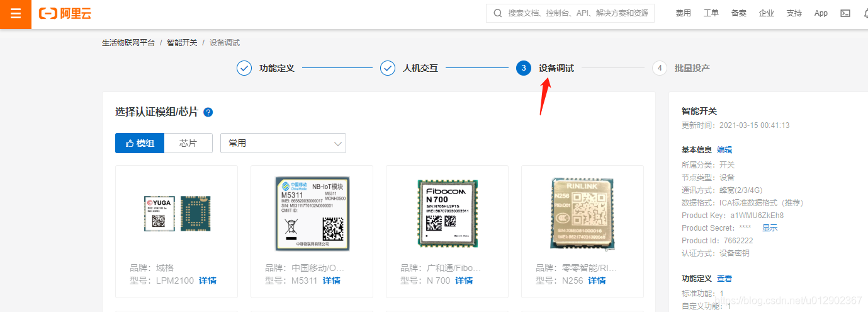Click the 品牌：域格 text

pos(151,268)
